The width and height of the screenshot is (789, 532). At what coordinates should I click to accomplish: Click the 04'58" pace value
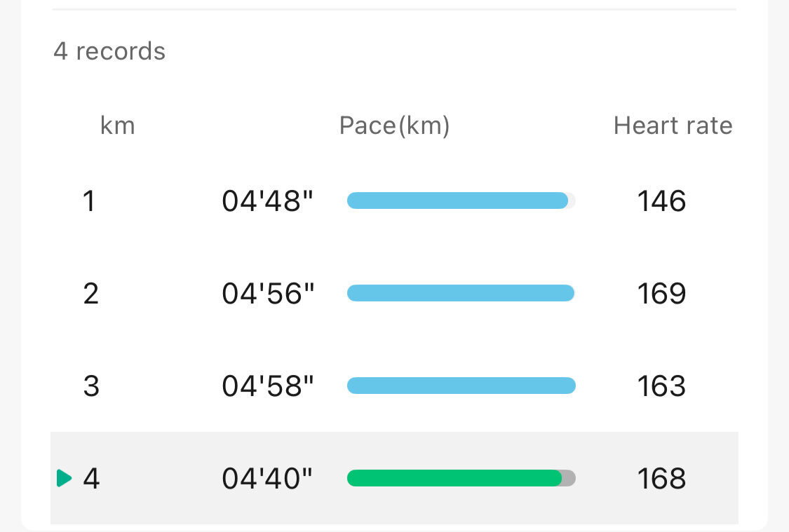[268, 386]
